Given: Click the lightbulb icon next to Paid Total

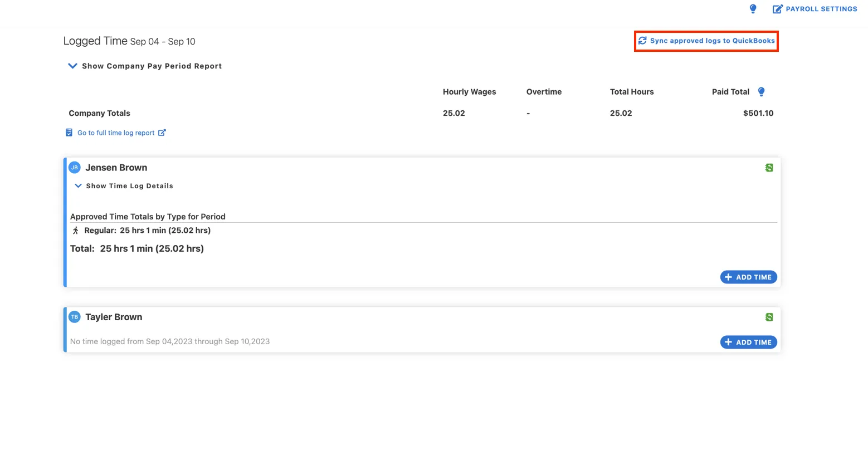Looking at the screenshot, I should point(761,92).
